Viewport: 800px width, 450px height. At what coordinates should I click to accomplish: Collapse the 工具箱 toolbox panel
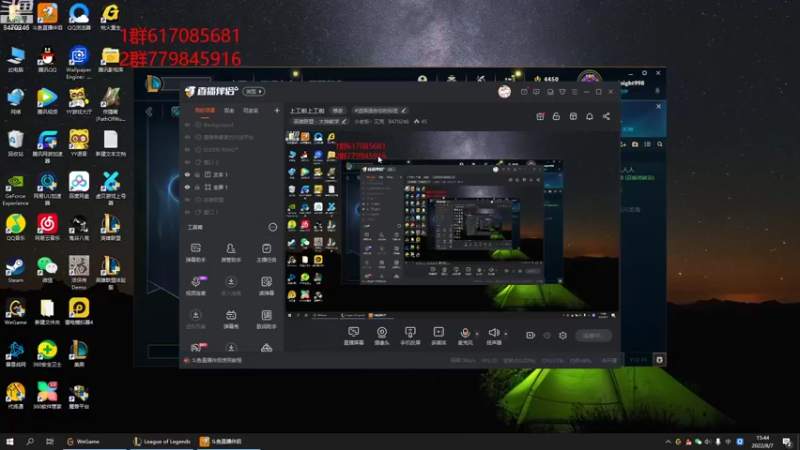pos(272,227)
